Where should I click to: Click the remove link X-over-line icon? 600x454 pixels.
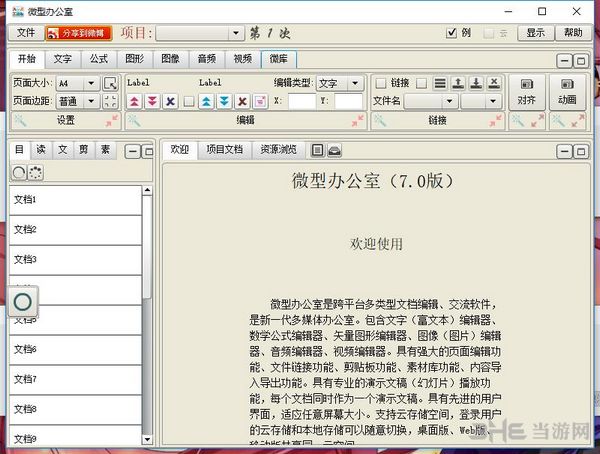pyautogui.click(x=494, y=83)
